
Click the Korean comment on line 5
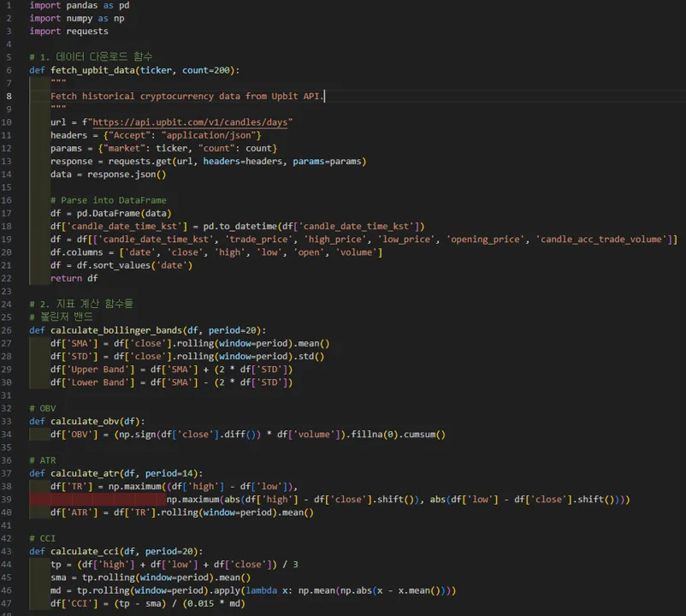click(x=91, y=57)
